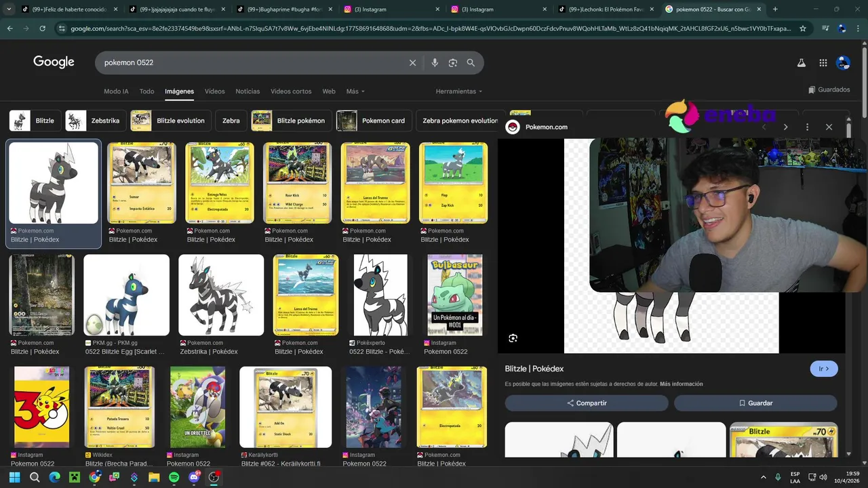The height and width of the screenshot is (488, 868).
Task: Launch Spotify from the taskbar
Action: click(x=174, y=477)
